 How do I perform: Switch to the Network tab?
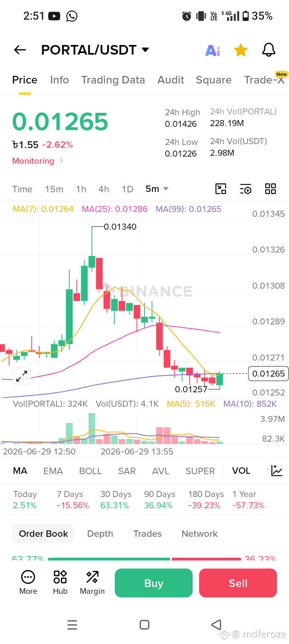199,534
